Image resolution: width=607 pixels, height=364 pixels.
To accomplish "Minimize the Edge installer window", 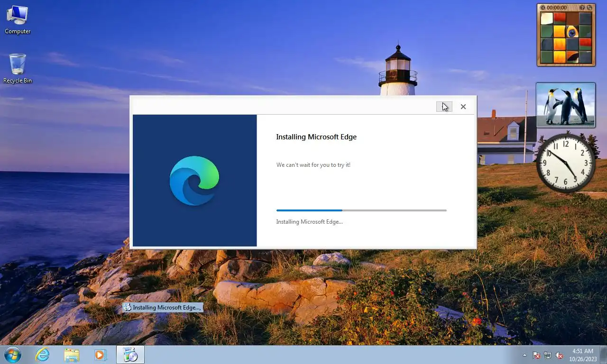I will (444, 107).
